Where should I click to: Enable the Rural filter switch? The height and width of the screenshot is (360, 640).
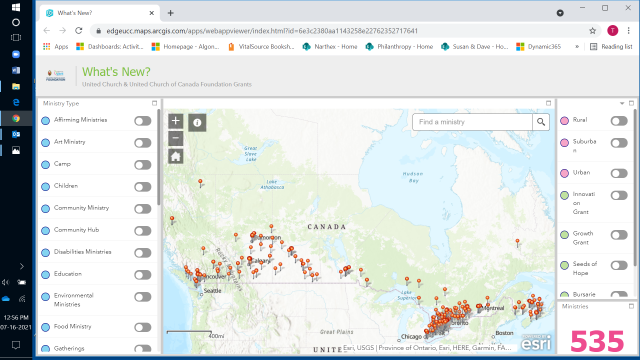(x=619, y=121)
